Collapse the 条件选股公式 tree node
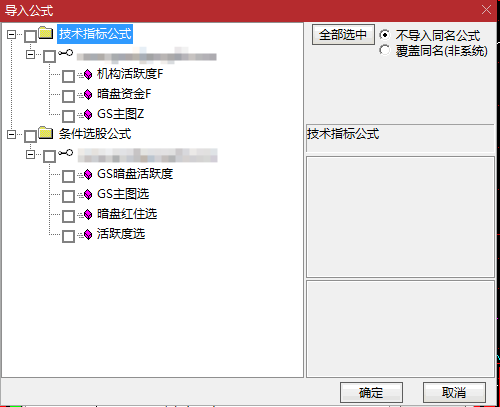Screen dimensions: 500x407 click(12, 134)
